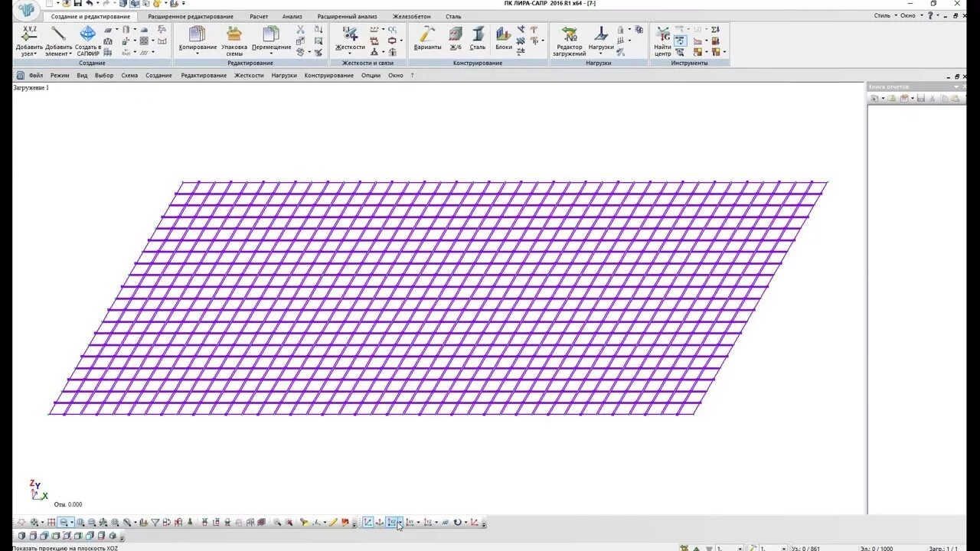Image resolution: width=980 pixels, height=551 pixels.
Task: Click Найти центр tool
Action: click(x=662, y=41)
